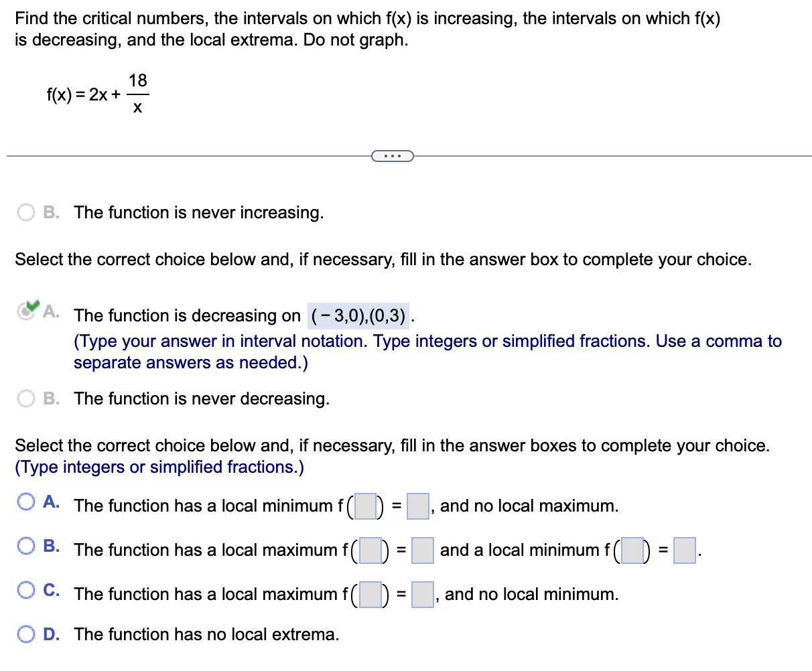This screenshot has width=812, height=671.
Task: Click the local minimum input box in option B
Action: coord(632,550)
